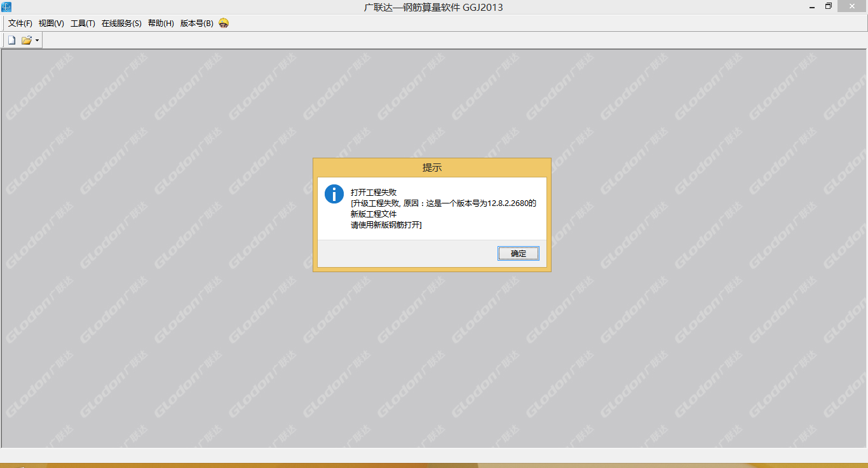The height and width of the screenshot is (468, 868).
Task: Open the 帮助(H) menu
Action: [x=161, y=24]
